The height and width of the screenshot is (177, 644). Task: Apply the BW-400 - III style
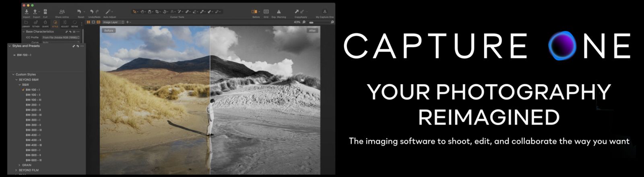(34, 145)
